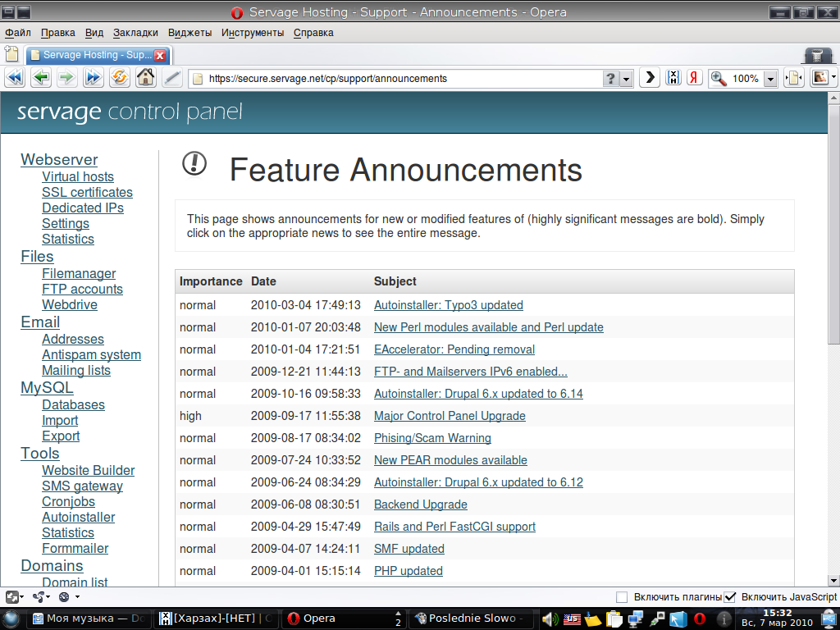Open the Закладки menu
Screen dimensions: 840x630
tap(135, 33)
